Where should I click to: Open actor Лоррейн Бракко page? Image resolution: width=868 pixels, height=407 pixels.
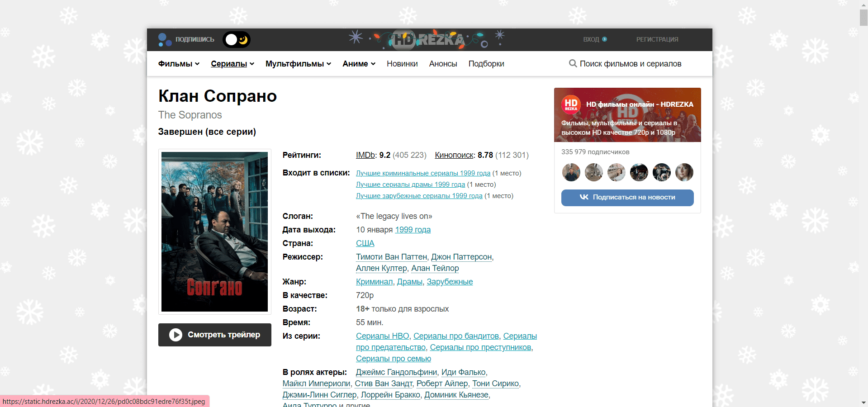coord(391,395)
